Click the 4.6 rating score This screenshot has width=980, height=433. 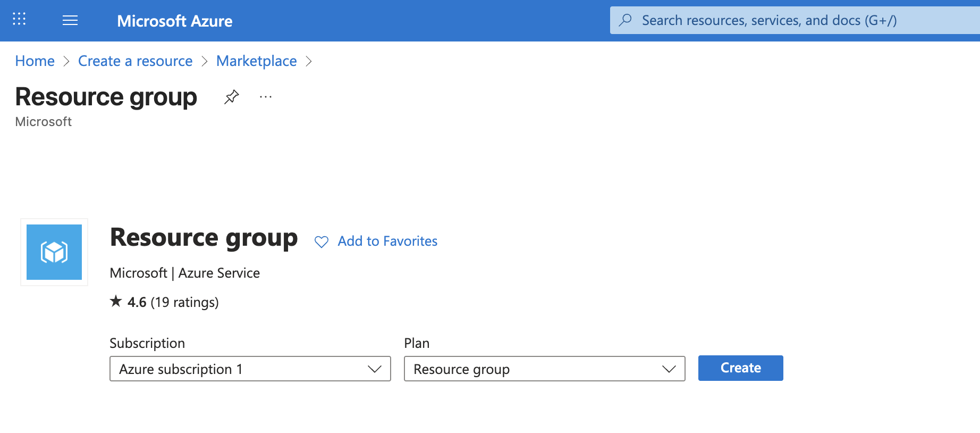(x=138, y=302)
